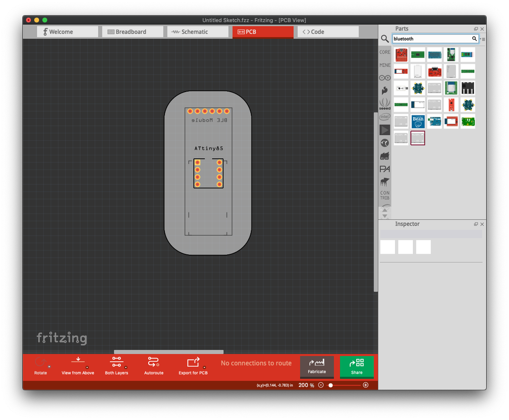Click the cursor coordinates readout
The width and height of the screenshot is (509, 420).
coord(275,385)
